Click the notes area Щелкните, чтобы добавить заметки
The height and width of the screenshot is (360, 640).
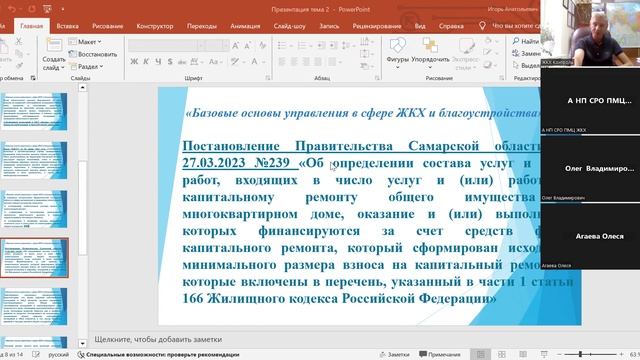coord(158,339)
